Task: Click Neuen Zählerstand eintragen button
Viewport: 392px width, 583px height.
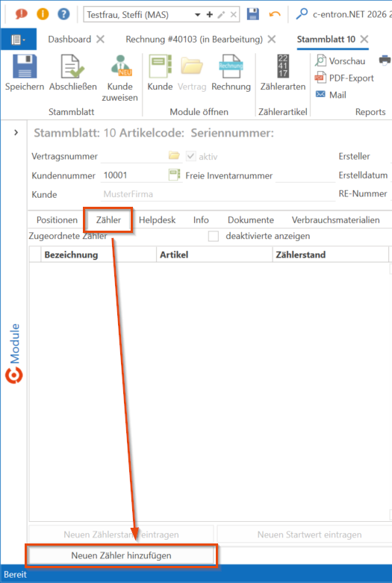Action: [x=121, y=534]
